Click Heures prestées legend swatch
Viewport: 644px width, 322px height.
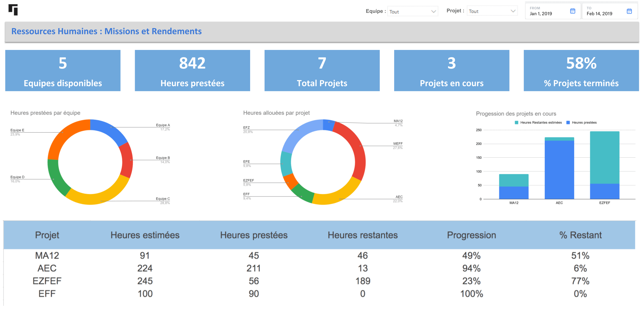568,123
